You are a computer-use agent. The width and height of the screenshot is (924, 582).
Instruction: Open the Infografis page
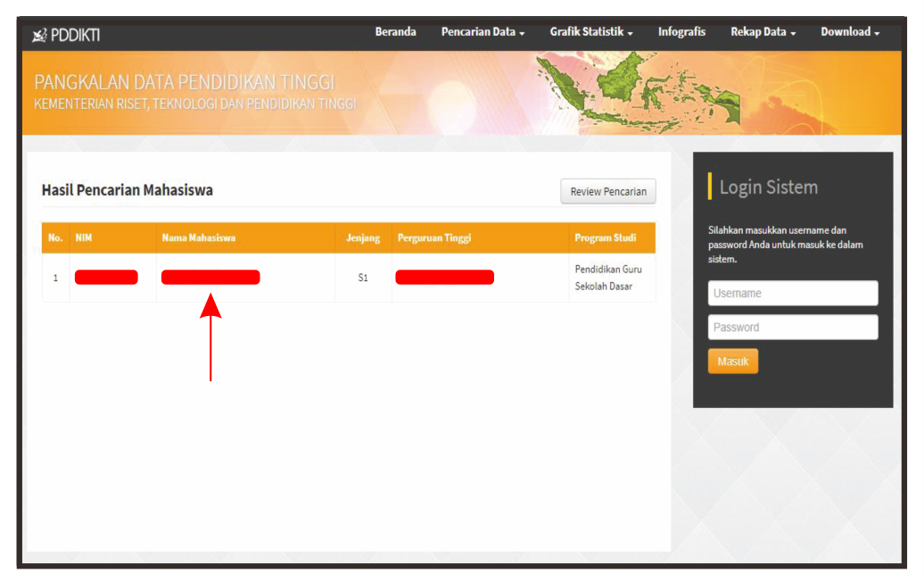(x=681, y=32)
